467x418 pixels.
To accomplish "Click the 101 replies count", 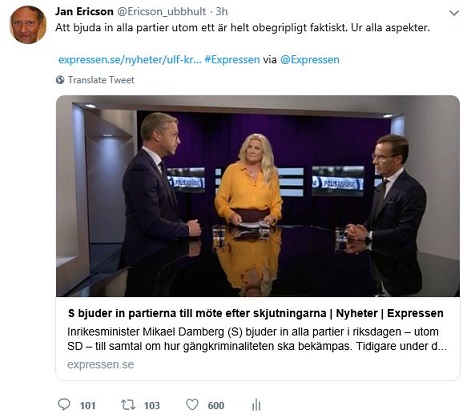I will [x=88, y=405].
